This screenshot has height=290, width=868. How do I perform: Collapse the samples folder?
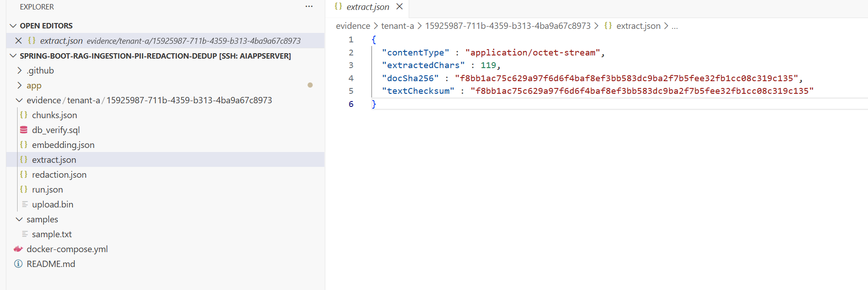point(19,219)
